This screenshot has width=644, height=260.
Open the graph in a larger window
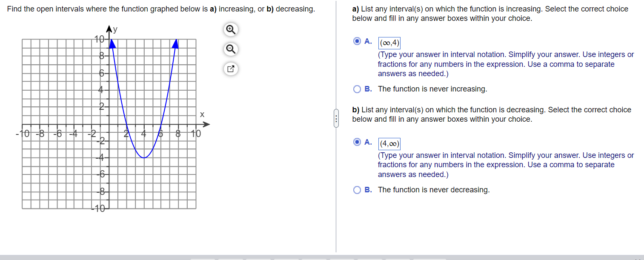[x=230, y=69]
